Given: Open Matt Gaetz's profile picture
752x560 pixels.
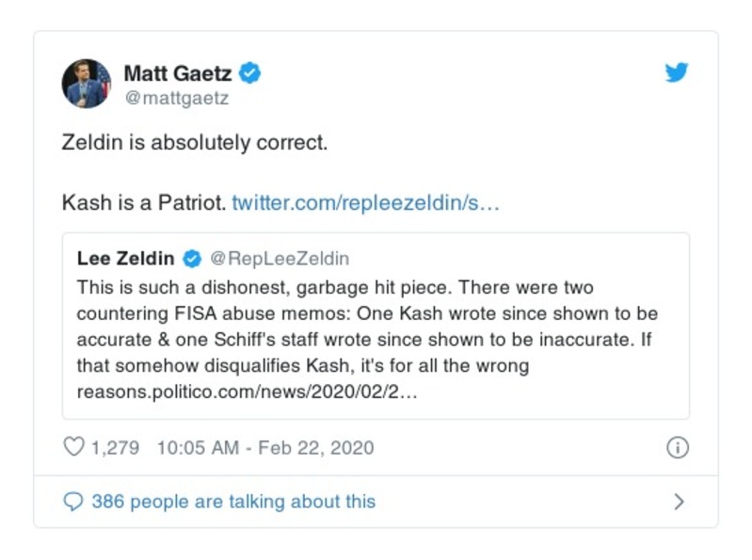Looking at the screenshot, I should point(87,83).
